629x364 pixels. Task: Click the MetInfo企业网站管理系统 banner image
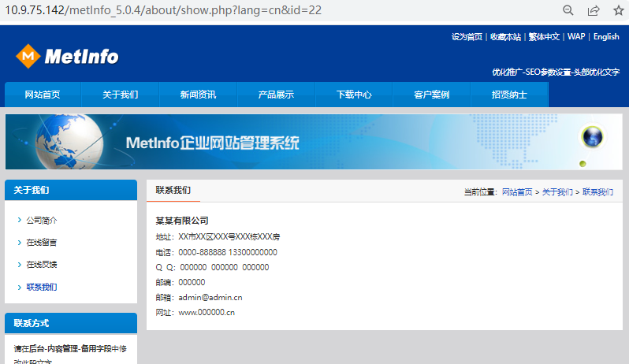tap(314, 142)
